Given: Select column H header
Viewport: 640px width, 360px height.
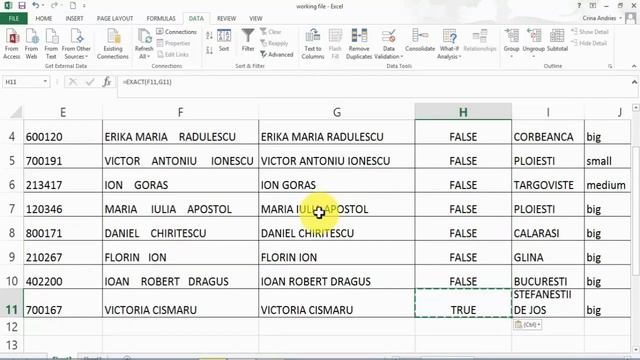Looking at the screenshot, I should pos(463,112).
